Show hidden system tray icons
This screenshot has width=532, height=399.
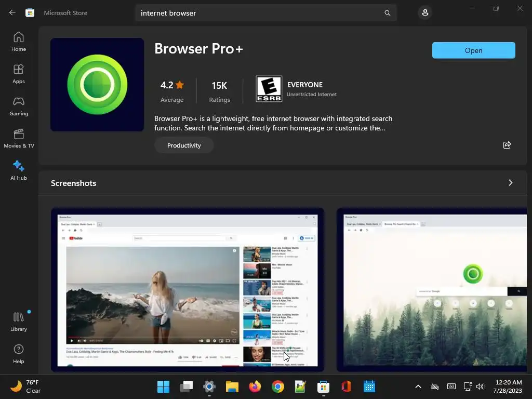coord(418,387)
